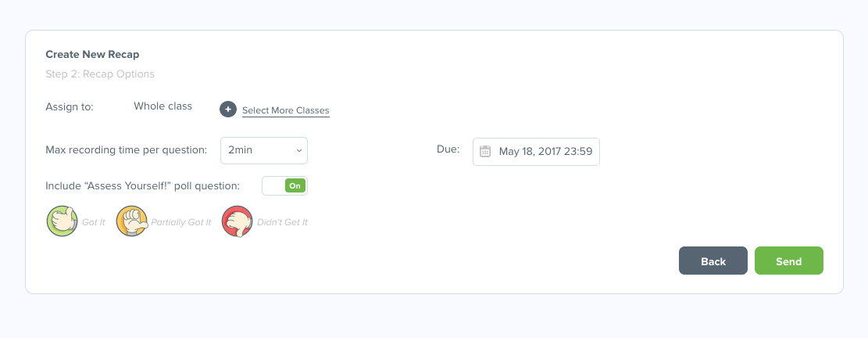This screenshot has width=868, height=338.
Task: Open the Select More Classes link
Action: pyautogui.click(x=285, y=110)
